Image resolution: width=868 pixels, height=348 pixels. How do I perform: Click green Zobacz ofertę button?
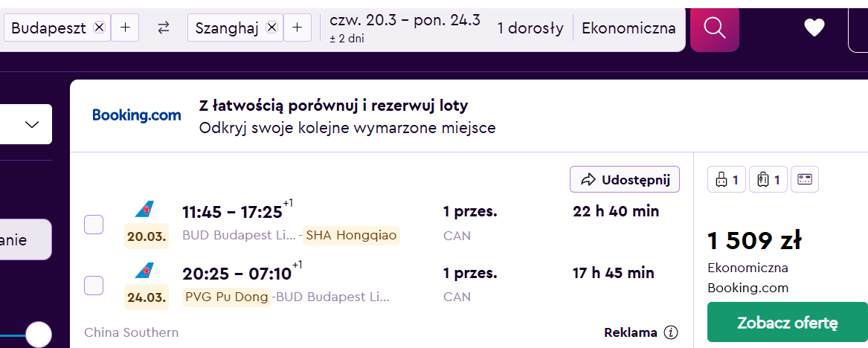pyautogui.click(x=788, y=323)
